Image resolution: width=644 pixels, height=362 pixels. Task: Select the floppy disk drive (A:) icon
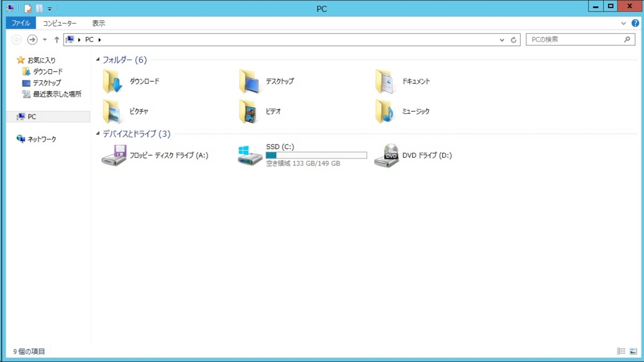(x=114, y=155)
